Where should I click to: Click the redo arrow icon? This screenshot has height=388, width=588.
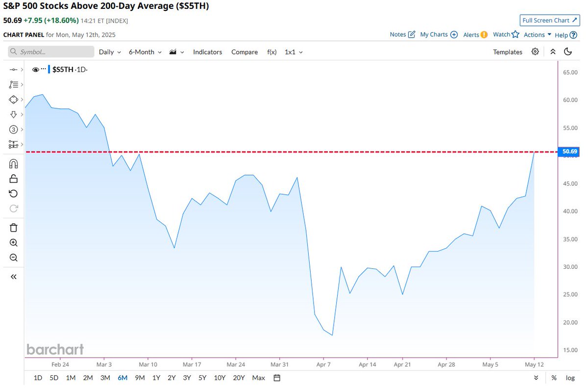13,208
